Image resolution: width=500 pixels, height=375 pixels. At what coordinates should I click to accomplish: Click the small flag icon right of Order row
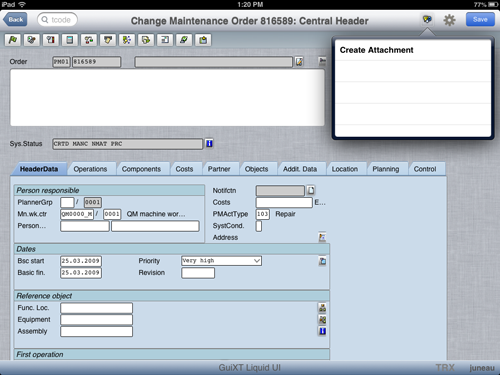coord(322,61)
